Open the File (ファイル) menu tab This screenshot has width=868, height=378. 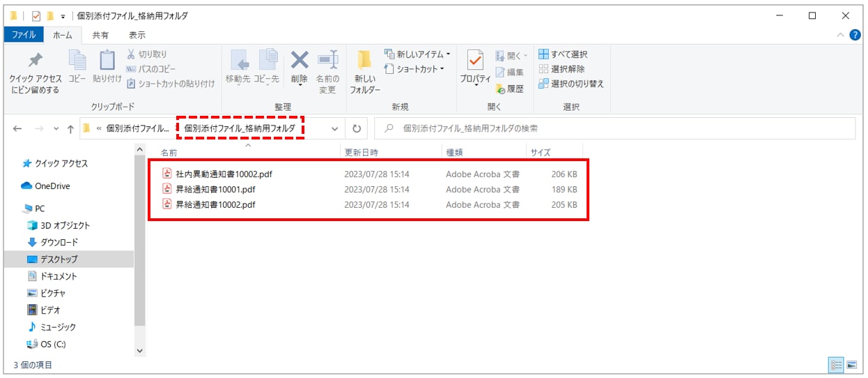tap(24, 35)
